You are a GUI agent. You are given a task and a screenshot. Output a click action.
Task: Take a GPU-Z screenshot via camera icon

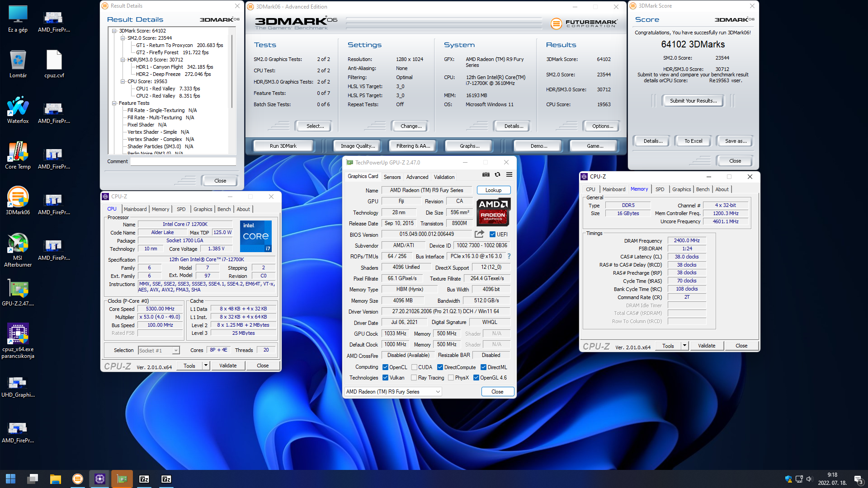(486, 175)
